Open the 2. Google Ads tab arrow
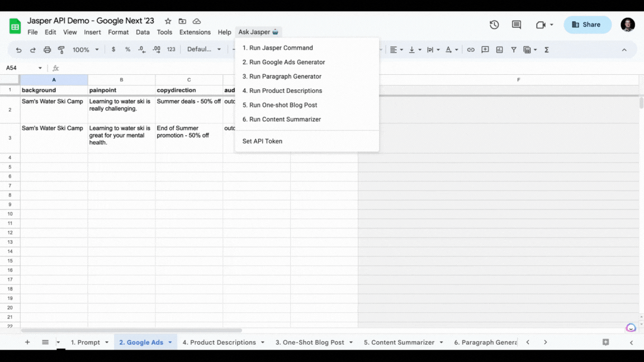This screenshot has height=362, width=644. coord(170,342)
